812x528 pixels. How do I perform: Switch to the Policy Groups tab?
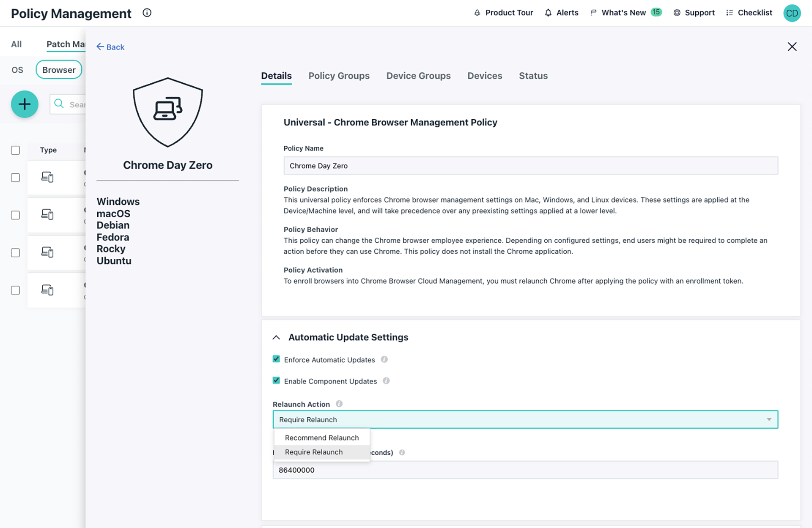(x=338, y=75)
